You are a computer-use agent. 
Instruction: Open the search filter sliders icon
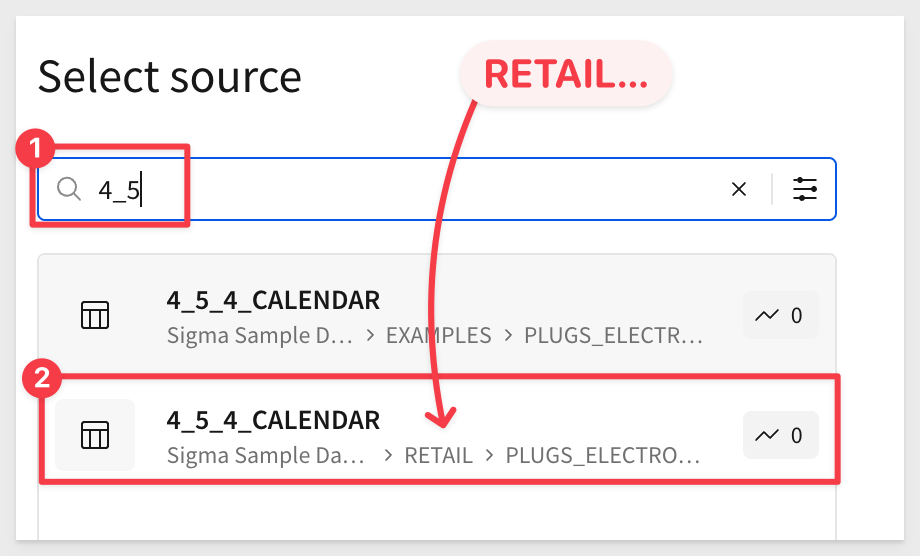tap(804, 189)
